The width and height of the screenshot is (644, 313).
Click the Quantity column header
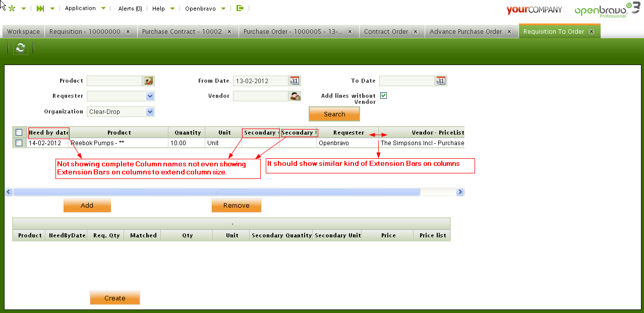(188, 133)
